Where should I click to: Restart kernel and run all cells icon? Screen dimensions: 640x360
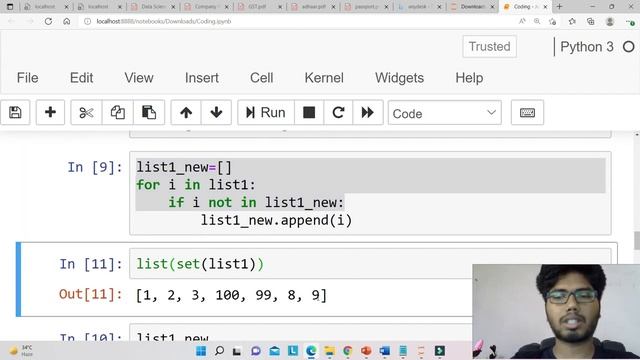click(x=368, y=112)
